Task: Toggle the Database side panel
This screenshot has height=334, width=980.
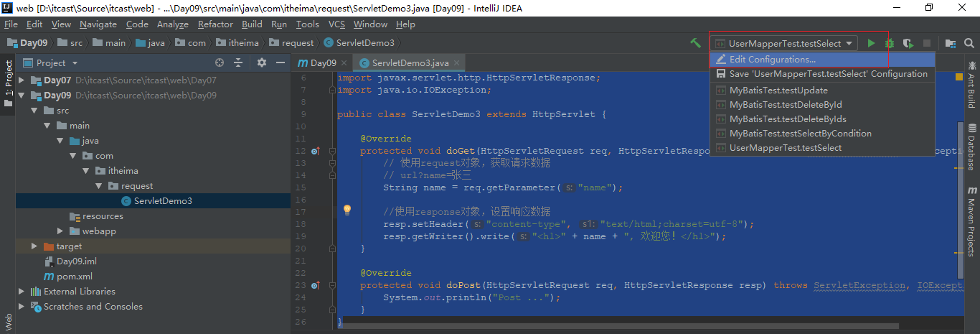Action: click(972, 147)
